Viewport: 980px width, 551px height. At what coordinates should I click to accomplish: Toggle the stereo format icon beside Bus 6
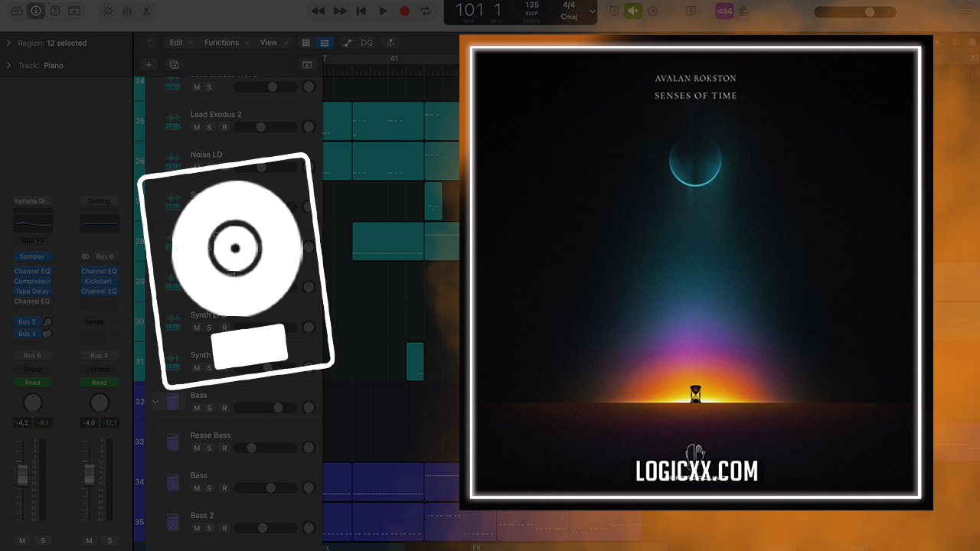coord(85,256)
